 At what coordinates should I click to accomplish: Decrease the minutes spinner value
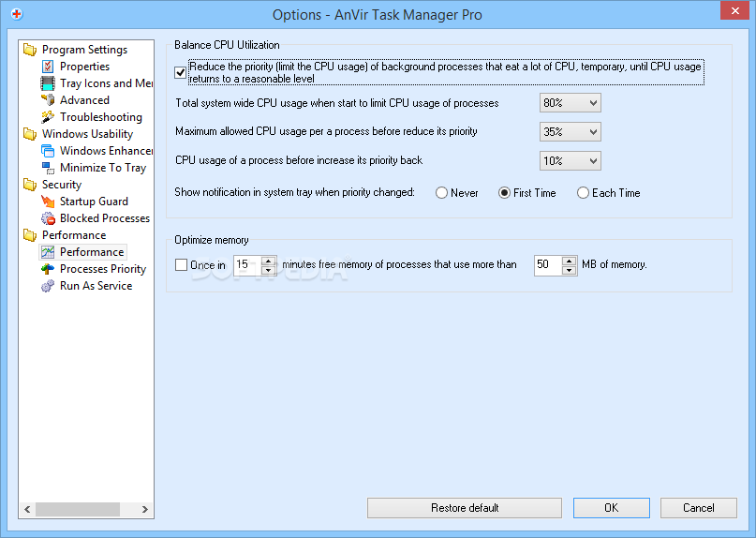[269, 270]
